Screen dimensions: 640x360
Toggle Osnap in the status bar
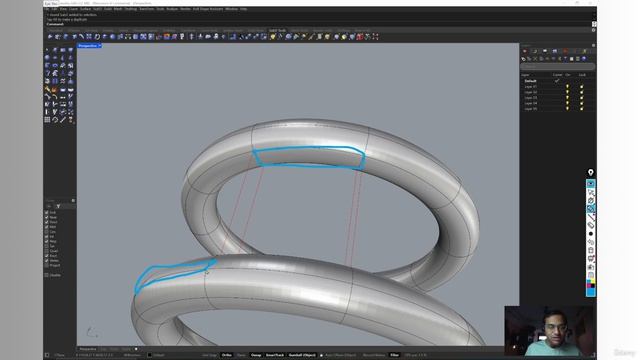click(256, 355)
